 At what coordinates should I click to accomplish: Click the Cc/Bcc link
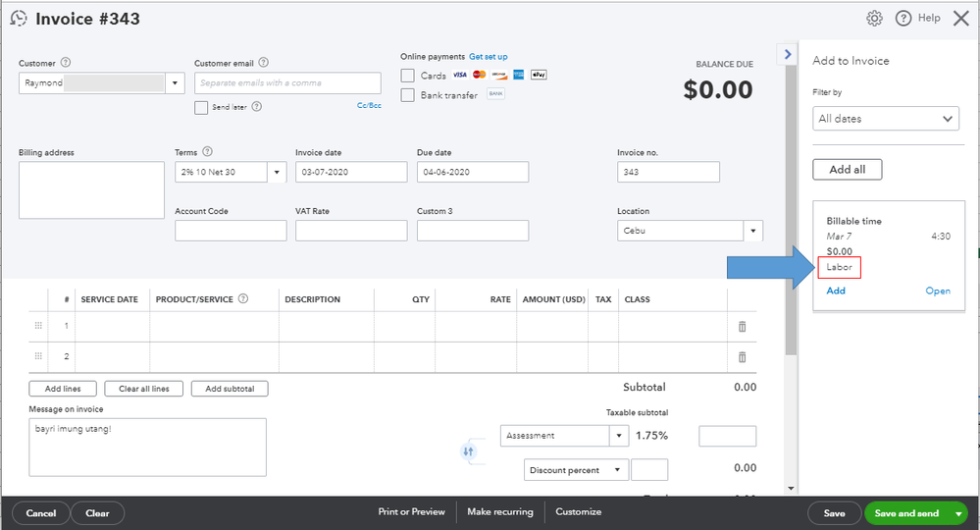(369, 106)
